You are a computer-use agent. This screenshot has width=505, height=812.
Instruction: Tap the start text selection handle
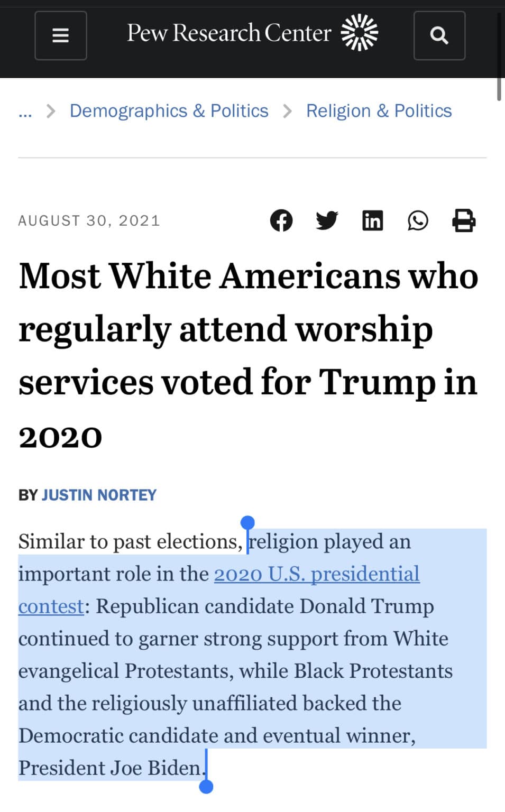pyautogui.click(x=247, y=523)
